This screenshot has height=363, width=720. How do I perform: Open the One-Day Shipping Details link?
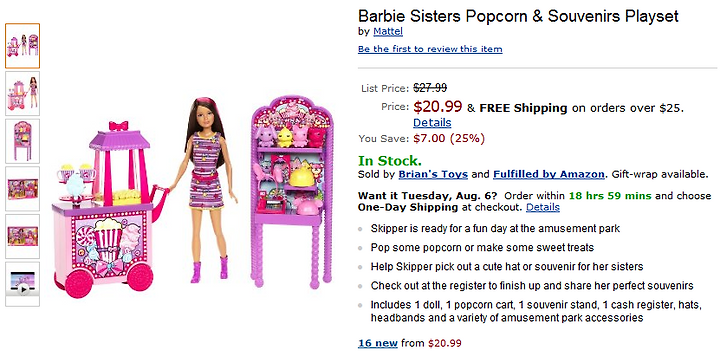pyautogui.click(x=543, y=207)
